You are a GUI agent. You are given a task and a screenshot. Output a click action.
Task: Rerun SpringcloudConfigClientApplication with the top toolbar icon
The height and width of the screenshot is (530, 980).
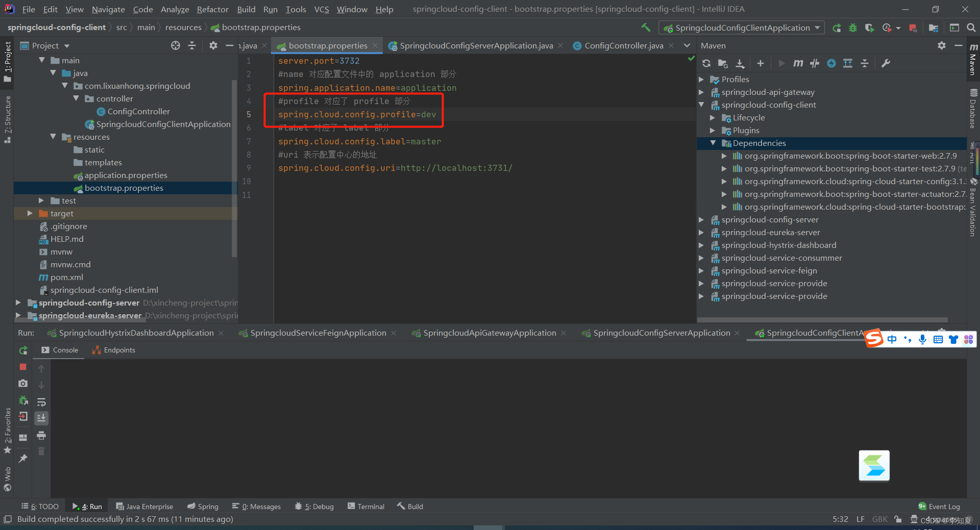tap(837, 28)
